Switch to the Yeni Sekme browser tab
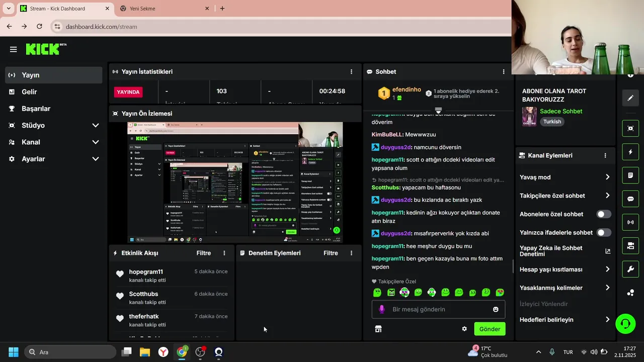This screenshot has height=362, width=644. [164, 9]
